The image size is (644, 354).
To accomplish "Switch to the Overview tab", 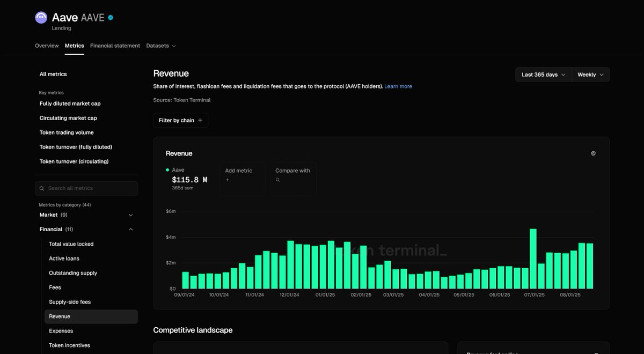I will [47, 46].
